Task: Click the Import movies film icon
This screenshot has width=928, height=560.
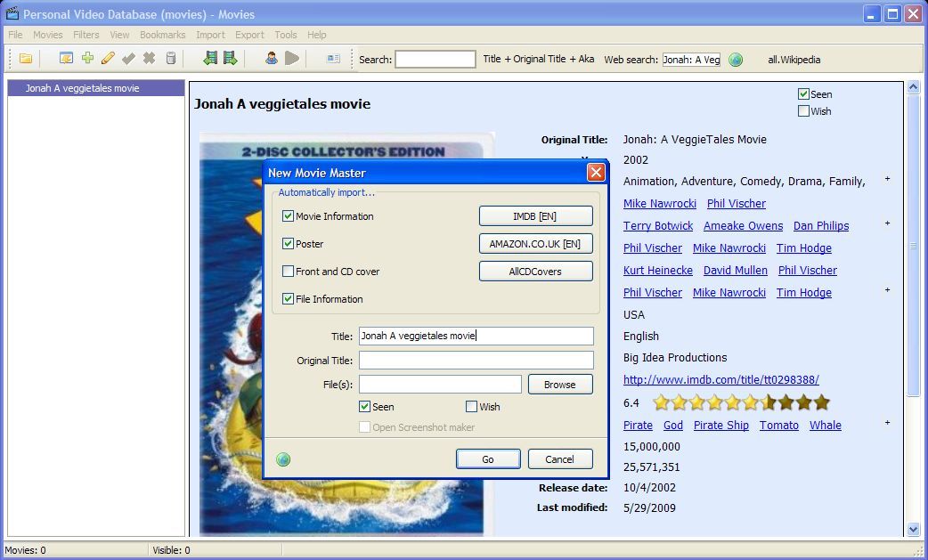Action: [210, 60]
